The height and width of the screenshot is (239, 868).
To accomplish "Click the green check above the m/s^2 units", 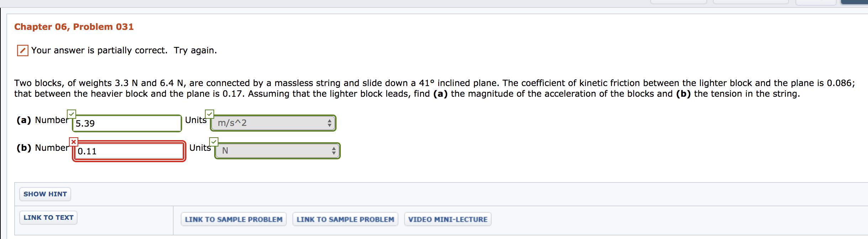I will 210,113.
